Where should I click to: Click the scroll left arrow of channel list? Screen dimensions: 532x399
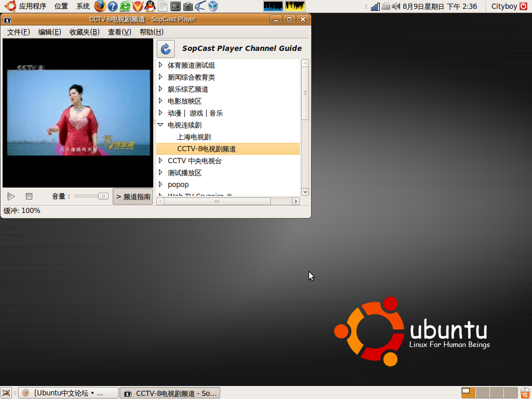coord(161,201)
